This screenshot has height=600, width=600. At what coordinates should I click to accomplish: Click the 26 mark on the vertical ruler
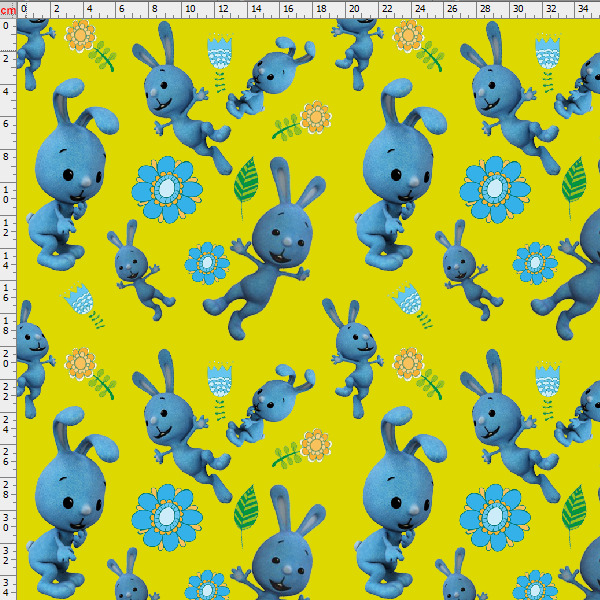coord(8,458)
